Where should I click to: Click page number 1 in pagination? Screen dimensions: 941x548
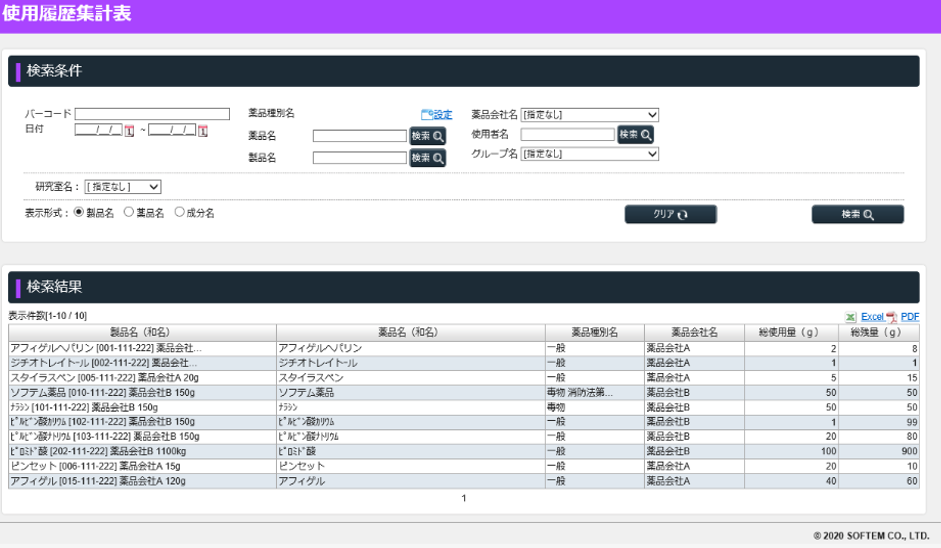463,498
